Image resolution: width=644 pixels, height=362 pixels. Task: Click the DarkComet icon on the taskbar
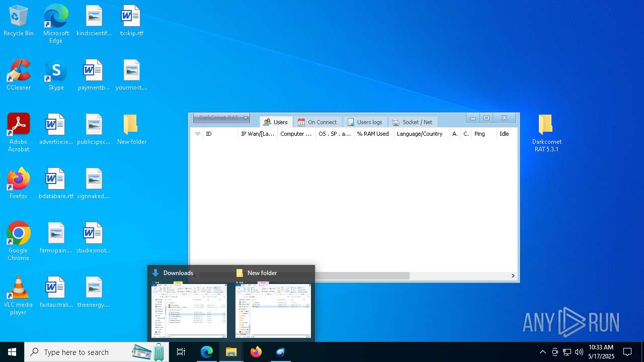point(280,352)
